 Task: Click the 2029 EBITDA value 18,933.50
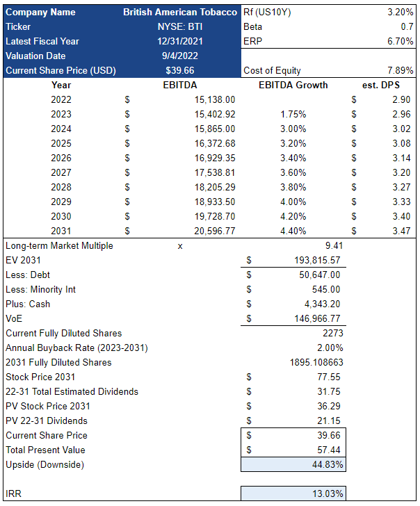point(215,202)
